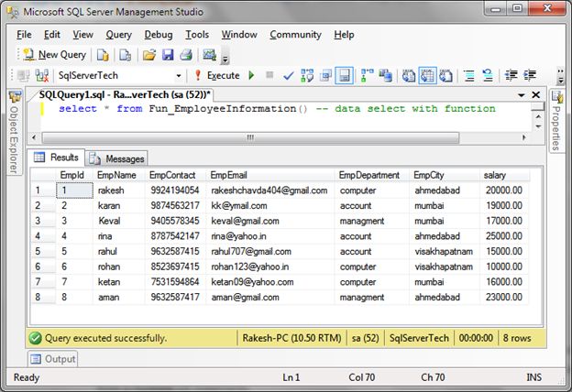
Task: Switch to the Messages tab
Action: [x=117, y=158]
